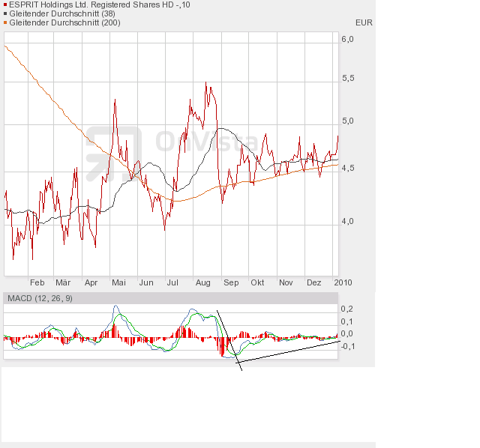The width and height of the screenshot is (480, 448).
Task: Click the 0,1 MACD axis label
Action: click(x=346, y=321)
